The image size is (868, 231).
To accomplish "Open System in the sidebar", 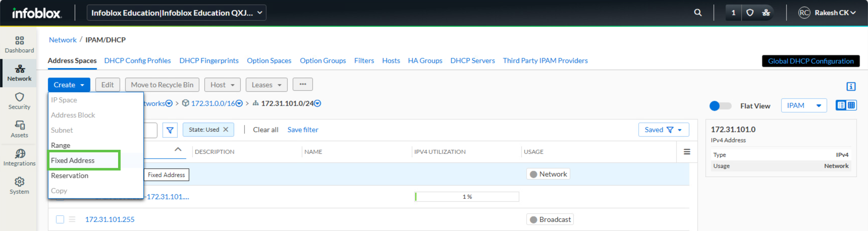I will point(19,186).
